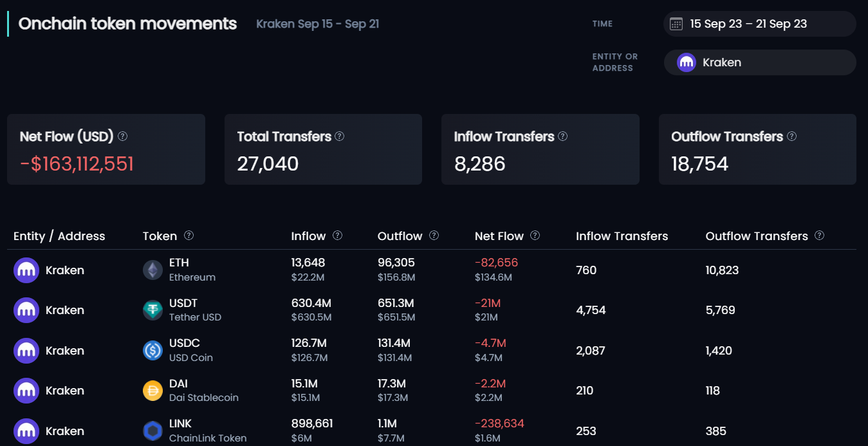Click Kraken logo in the USDC row
Image resolution: width=868 pixels, height=446 pixels.
pos(26,351)
